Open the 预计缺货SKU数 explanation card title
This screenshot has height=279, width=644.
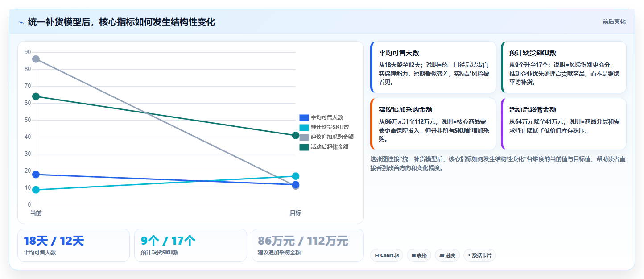tap(533, 53)
